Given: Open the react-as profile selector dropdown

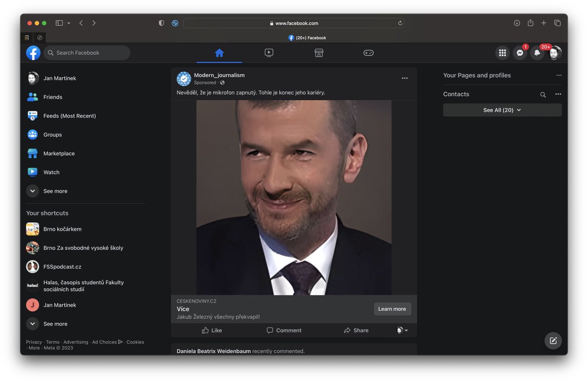Looking at the screenshot, I should [x=402, y=331].
